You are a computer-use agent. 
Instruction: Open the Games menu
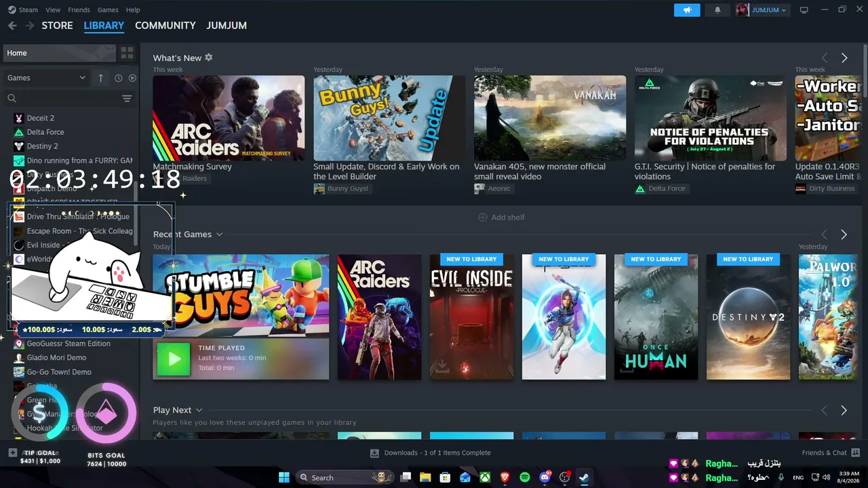click(x=108, y=10)
